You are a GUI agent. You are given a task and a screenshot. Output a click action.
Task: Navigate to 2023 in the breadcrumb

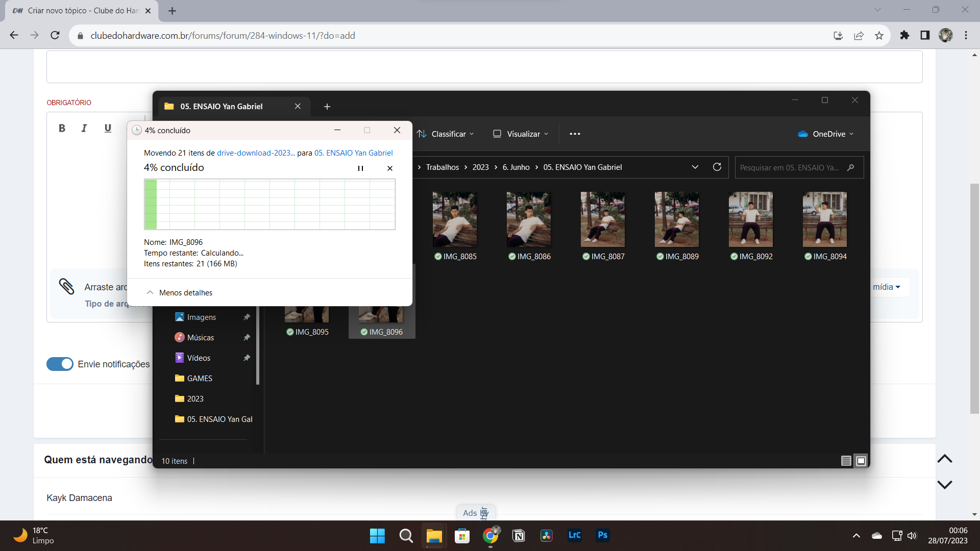pyautogui.click(x=480, y=167)
